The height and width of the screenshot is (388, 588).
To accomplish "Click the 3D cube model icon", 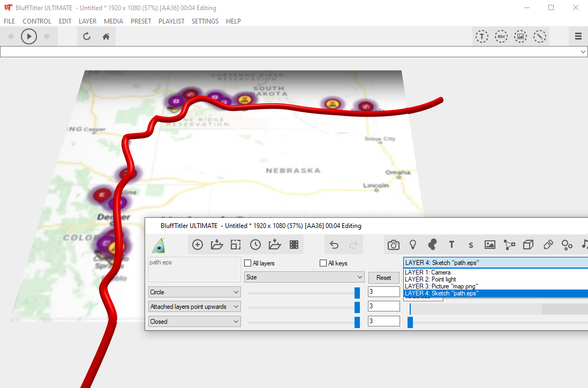I will point(528,245).
